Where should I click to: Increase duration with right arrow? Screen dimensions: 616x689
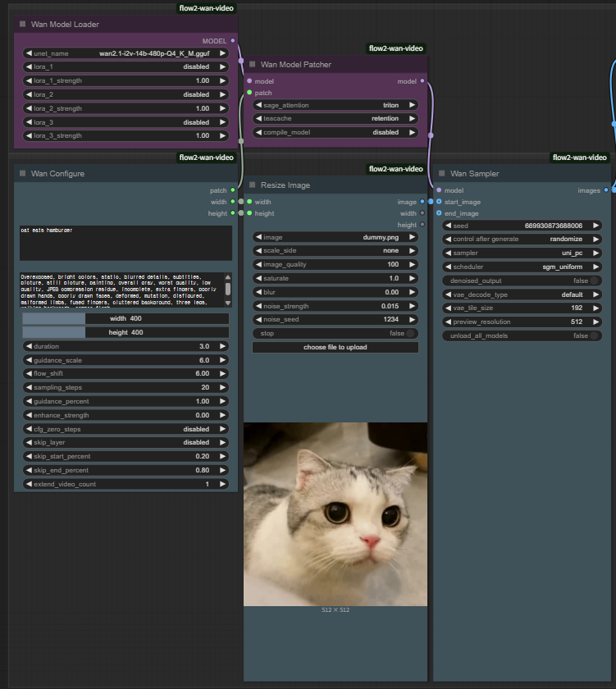tap(223, 346)
